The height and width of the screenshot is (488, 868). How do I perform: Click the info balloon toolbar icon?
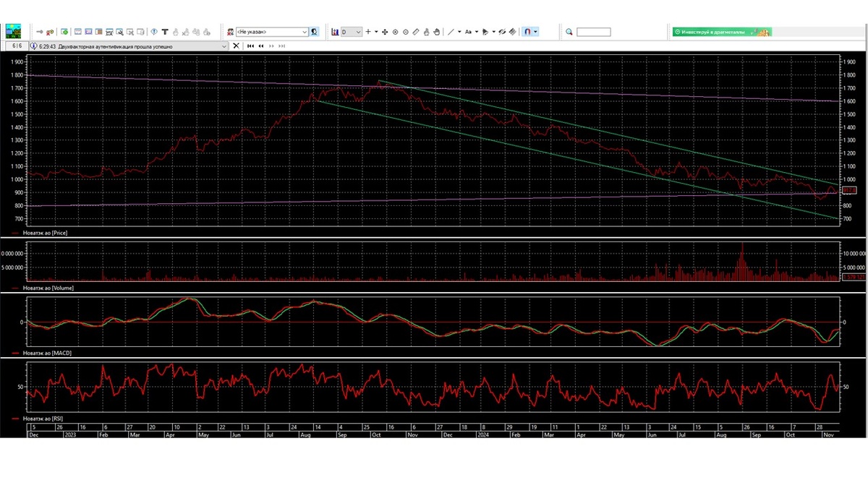coord(154,32)
